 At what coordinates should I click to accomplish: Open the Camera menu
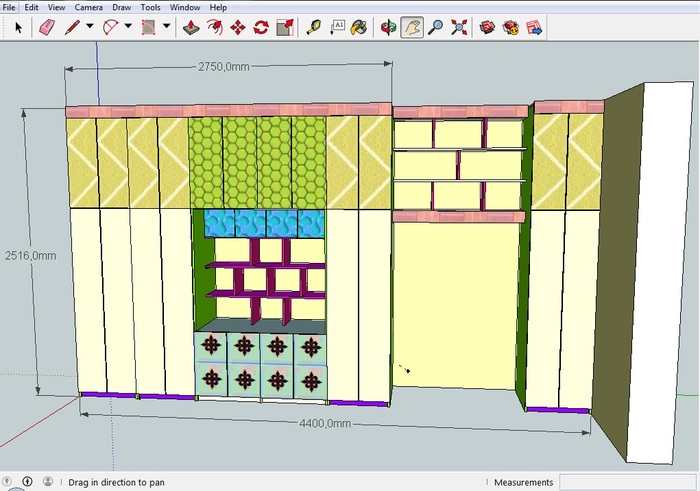pyautogui.click(x=86, y=7)
